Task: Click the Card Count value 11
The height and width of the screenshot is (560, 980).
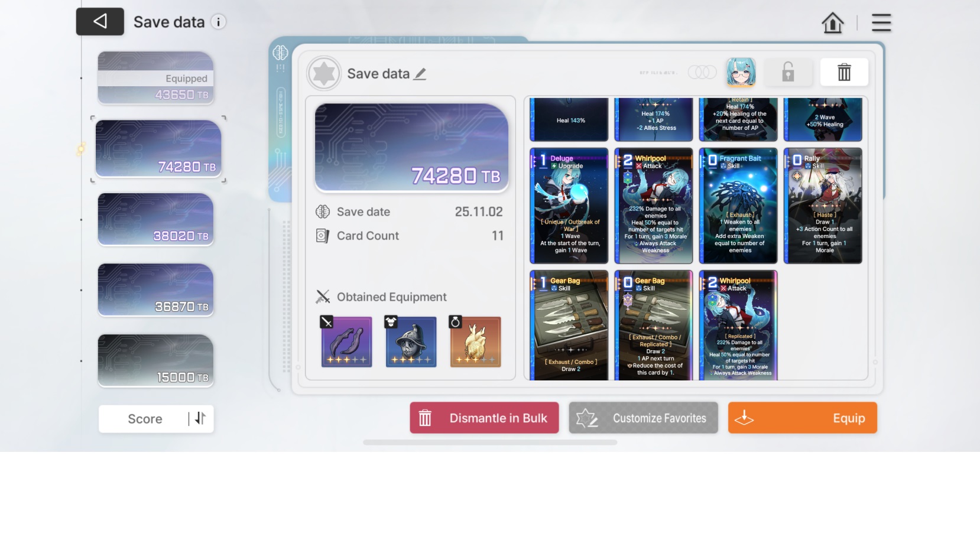Action: (498, 236)
